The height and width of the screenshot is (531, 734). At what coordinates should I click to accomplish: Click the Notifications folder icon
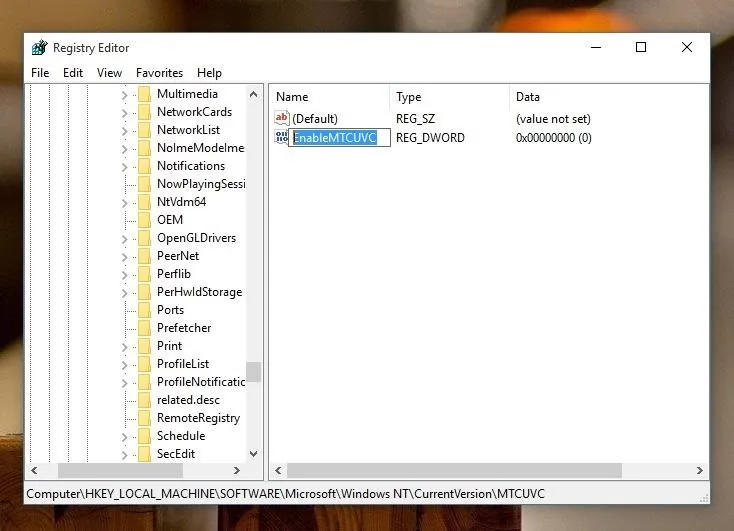[145, 166]
